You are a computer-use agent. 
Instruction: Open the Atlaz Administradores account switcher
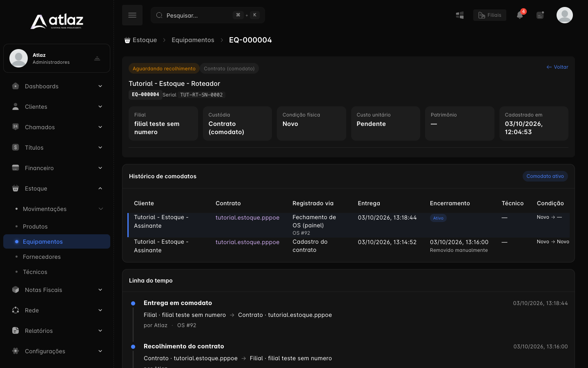point(57,58)
